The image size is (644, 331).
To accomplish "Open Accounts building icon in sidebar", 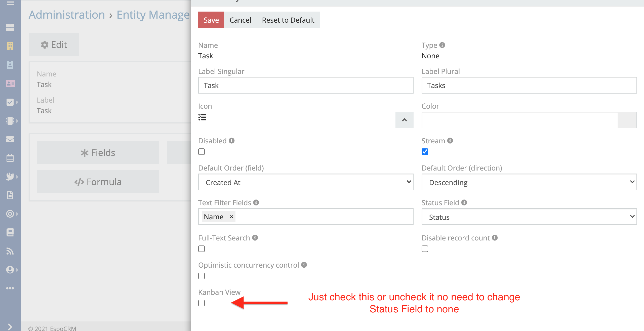I will coord(10,46).
